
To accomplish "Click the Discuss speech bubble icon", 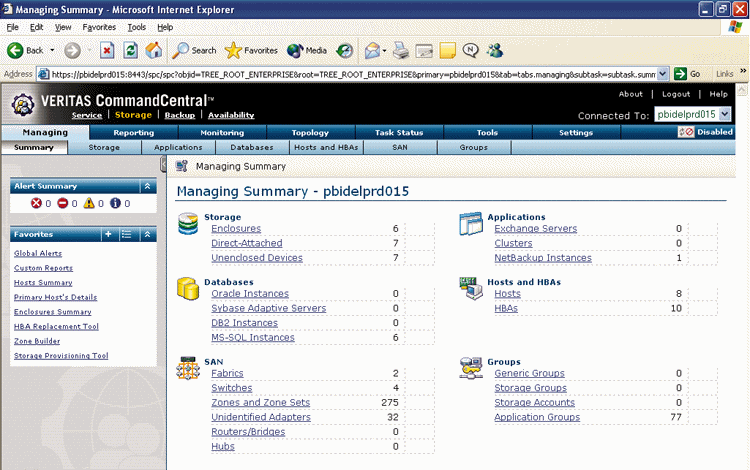I will pyautogui.click(x=471, y=50).
